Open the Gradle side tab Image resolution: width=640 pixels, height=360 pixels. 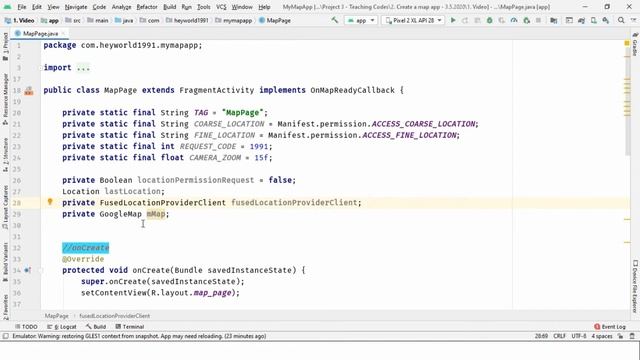coord(635,44)
